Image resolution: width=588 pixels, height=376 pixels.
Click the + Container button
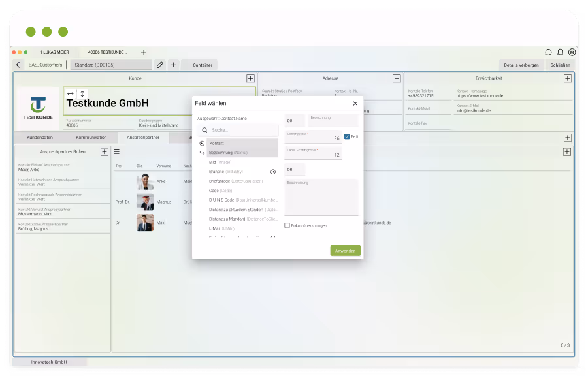click(x=199, y=65)
